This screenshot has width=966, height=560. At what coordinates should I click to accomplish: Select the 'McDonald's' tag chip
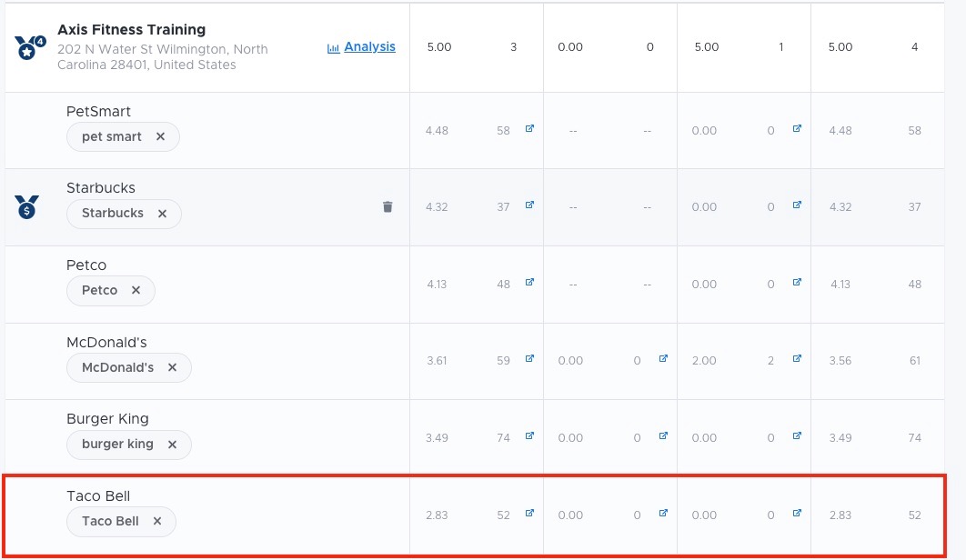[x=129, y=367]
